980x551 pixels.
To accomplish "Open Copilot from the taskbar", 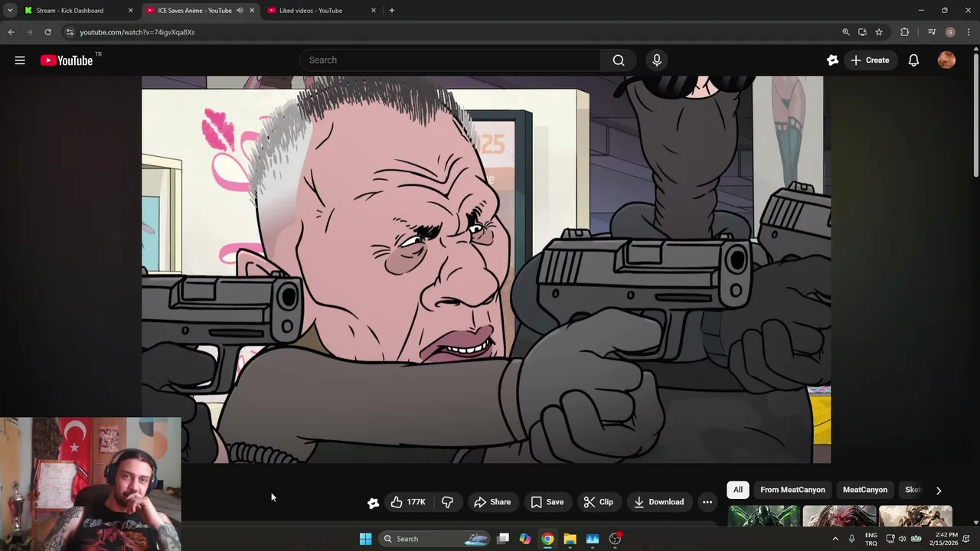I will coord(525,539).
